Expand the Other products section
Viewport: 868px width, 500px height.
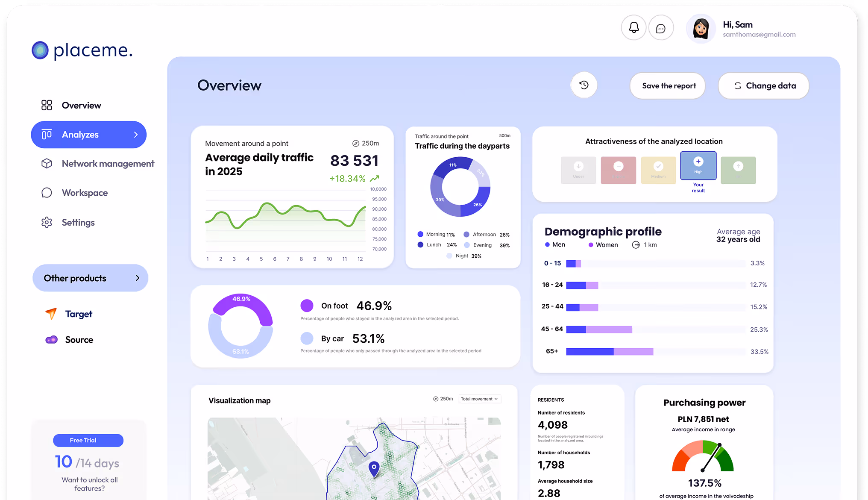(x=138, y=278)
